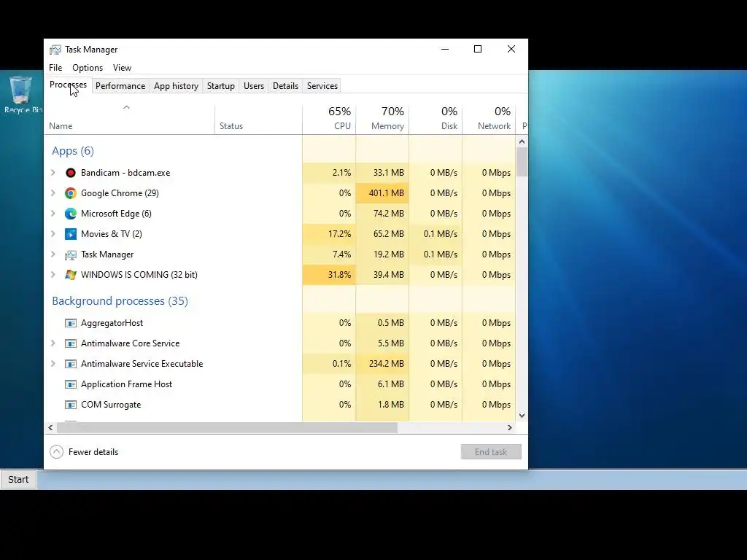Image resolution: width=747 pixels, height=560 pixels.
Task: Switch to the App history tab
Action: pyautogui.click(x=176, y=86)
